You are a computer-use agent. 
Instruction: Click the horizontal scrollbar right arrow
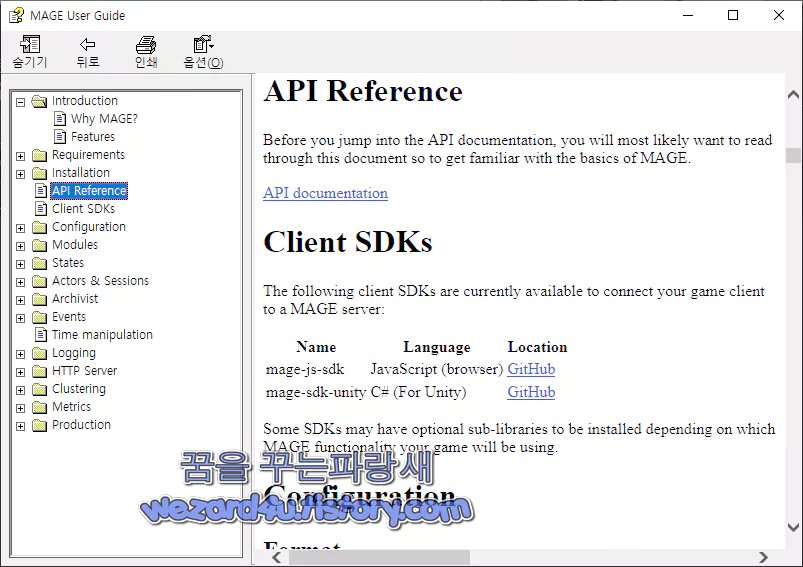[x=763, y=557]
